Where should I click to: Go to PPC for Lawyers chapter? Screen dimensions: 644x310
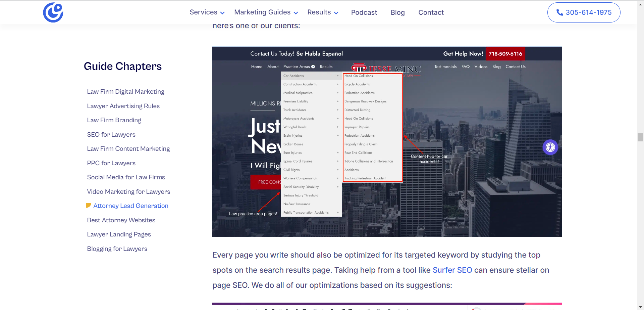click(x=111, y=163)
